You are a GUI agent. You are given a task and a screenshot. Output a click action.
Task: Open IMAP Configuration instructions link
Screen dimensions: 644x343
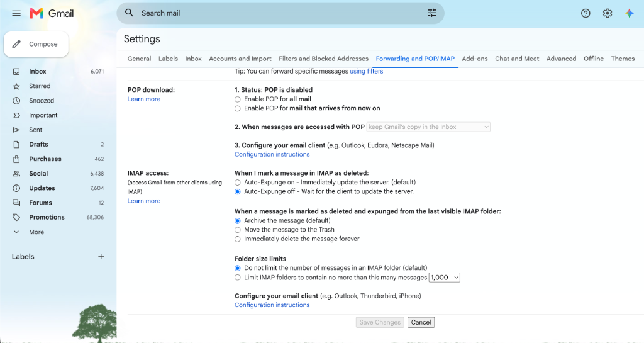(x=272, y=305)
